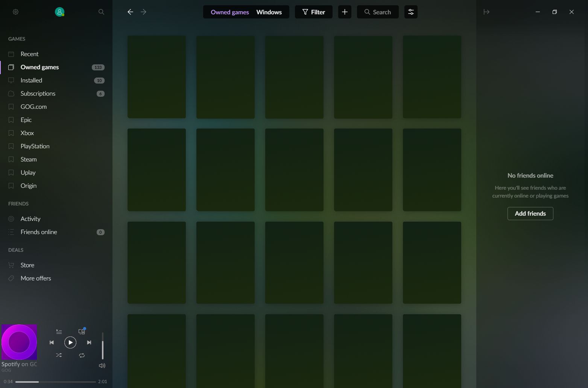
Task: Enable shuffle playback
Action: (x=59, y=355)
